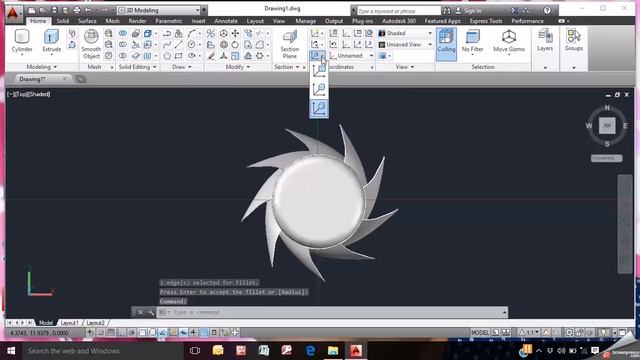Click the TOP face of the ViewCube
The width and height of the screenshot is (640, 360).
click(607, 126)
